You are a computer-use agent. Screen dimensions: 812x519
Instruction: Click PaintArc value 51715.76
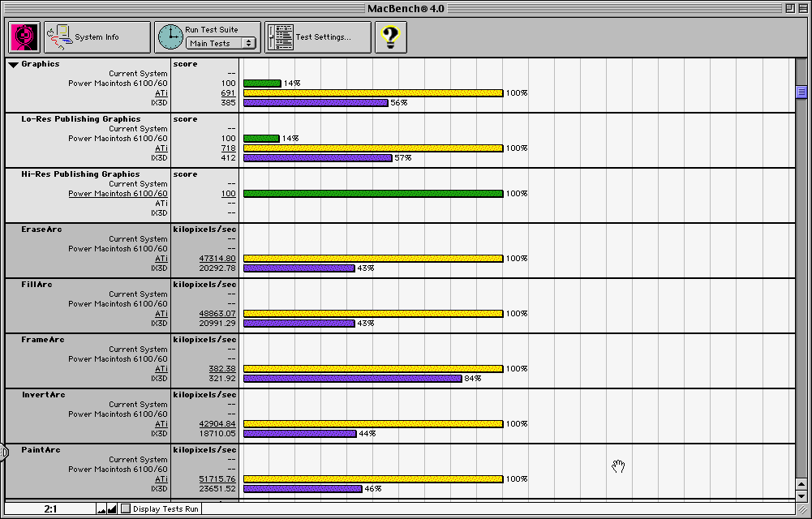(217, 479)
